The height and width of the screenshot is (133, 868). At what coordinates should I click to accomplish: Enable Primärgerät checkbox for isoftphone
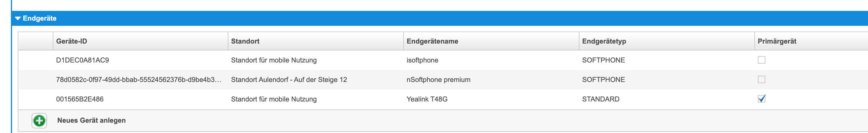761,60
